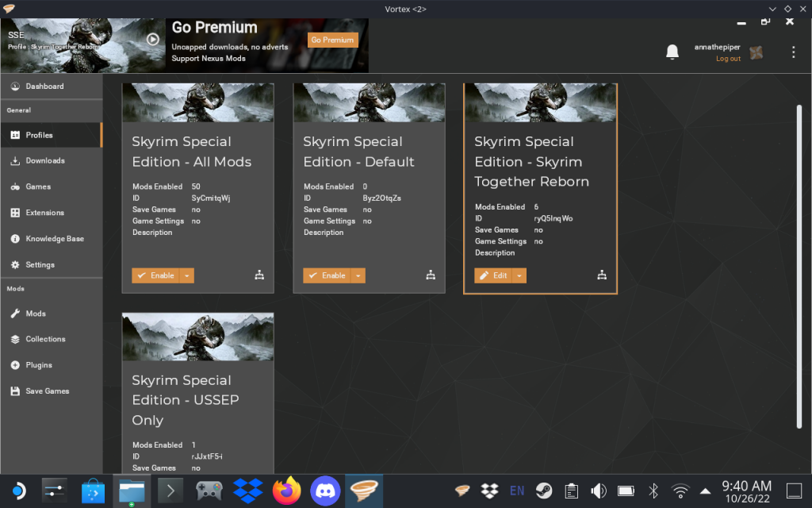Open the Downloads section in sidebar
The height and width of the screenshot is (508, 812).
point(45,161)
